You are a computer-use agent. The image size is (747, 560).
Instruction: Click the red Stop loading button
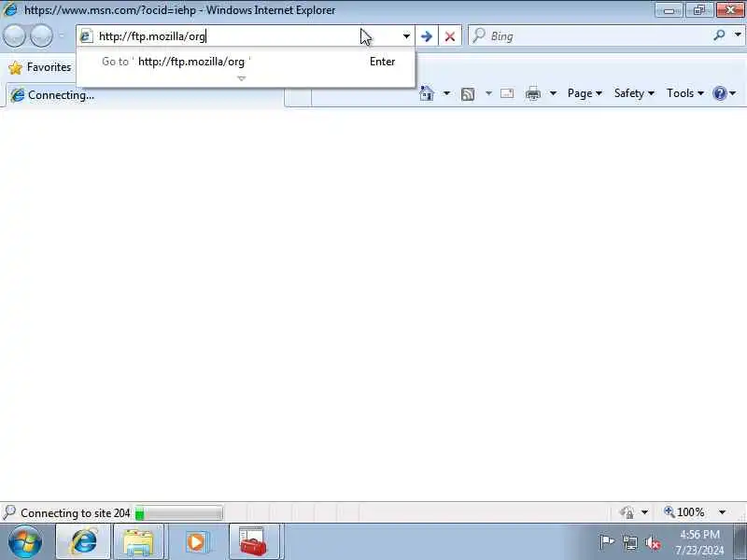point(449,36)
